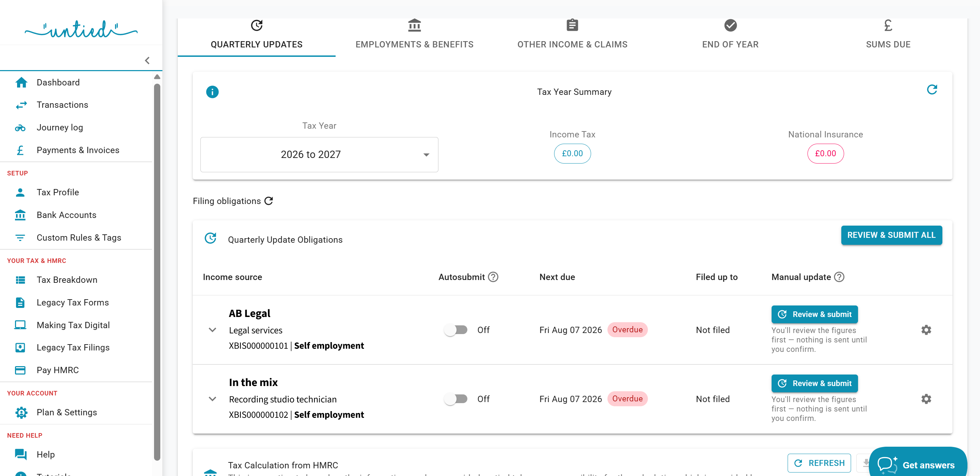Click the Overdue badge for AB Legal

click(627, 330)
